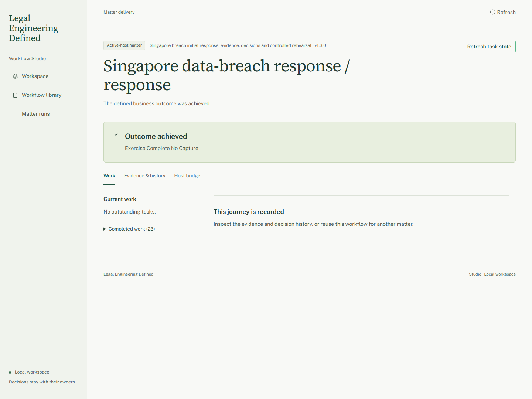Open Workspace in the sidebar
This screenshot has width=532, height=399.
click(x=35, y=76)
